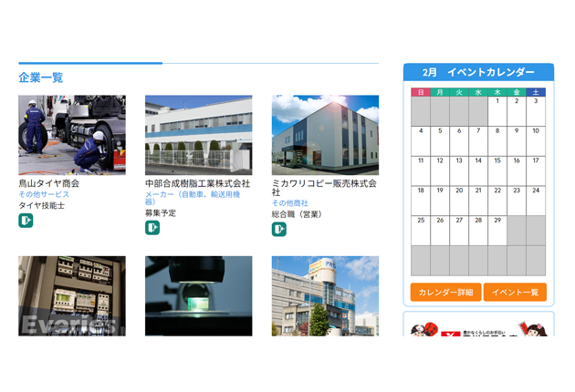The width and height of the screenshot is (575, 392).
Task: Open the 中部合成樹脂工業株式会社 company link
Action: 197,183
